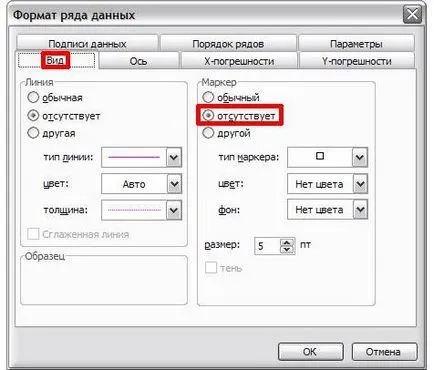Open the Параметры tab
Viewport: 434px width, 370px height.
click(x=356, y=44)
